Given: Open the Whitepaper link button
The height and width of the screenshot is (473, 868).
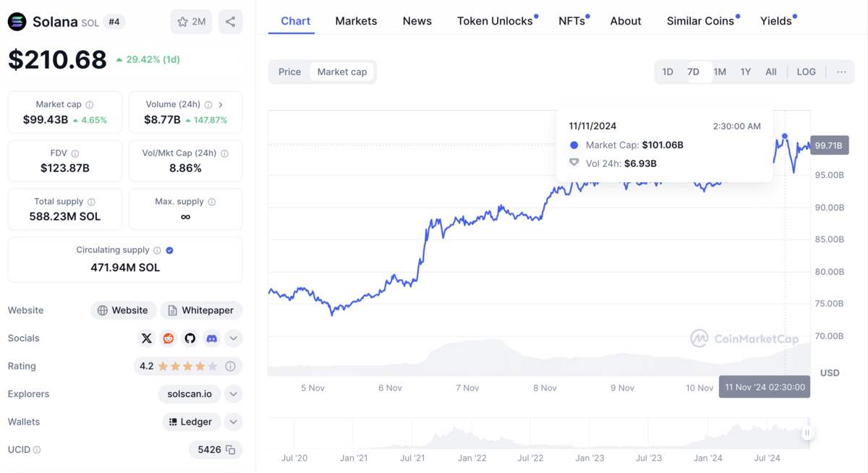Looking at the screenshot, I should [201, 310].
